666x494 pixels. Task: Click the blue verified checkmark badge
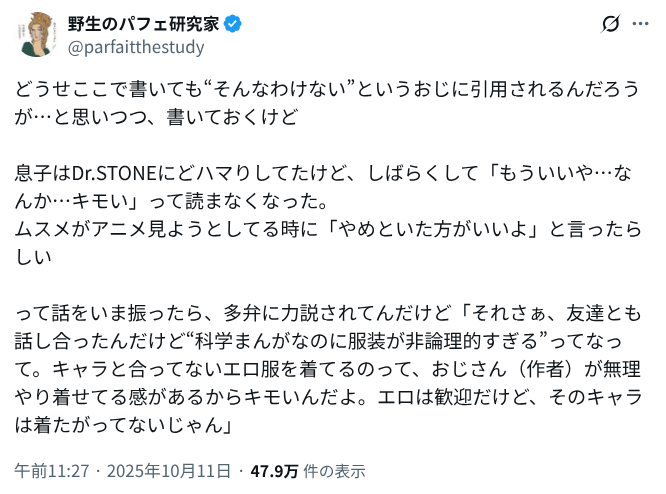pyautogui.click(x=229, y=24)
